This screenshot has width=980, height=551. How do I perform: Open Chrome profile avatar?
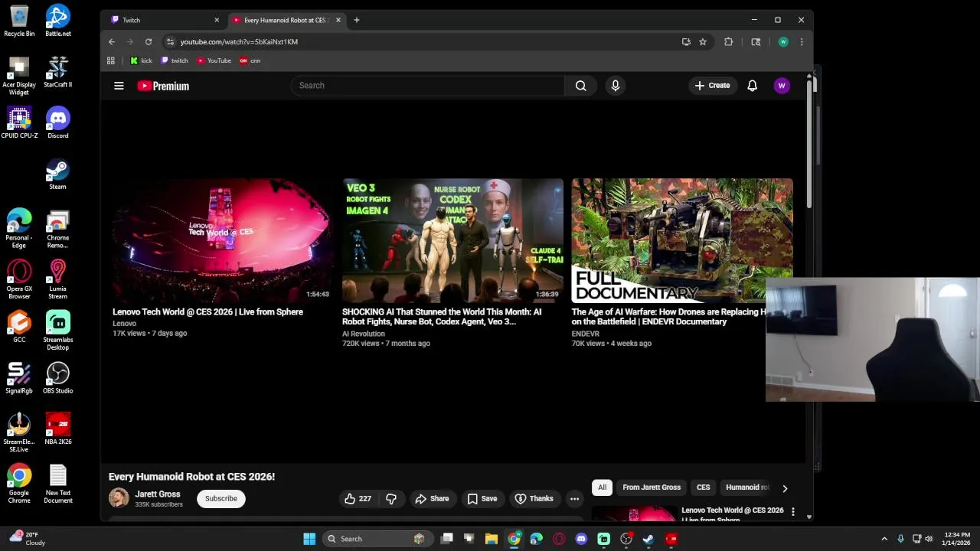[x=782, y=42]
